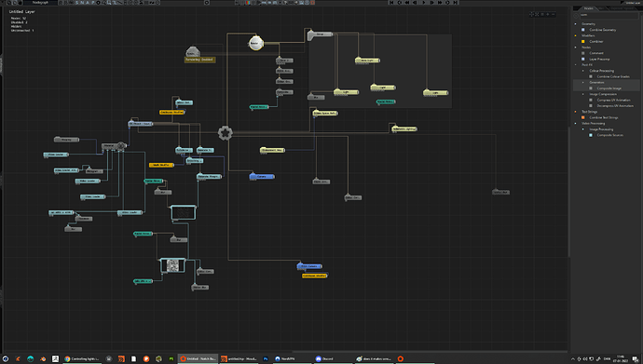Collapse the Post-FX category
The height and width of the screenshot is (364, 643).
click(575, 64)
